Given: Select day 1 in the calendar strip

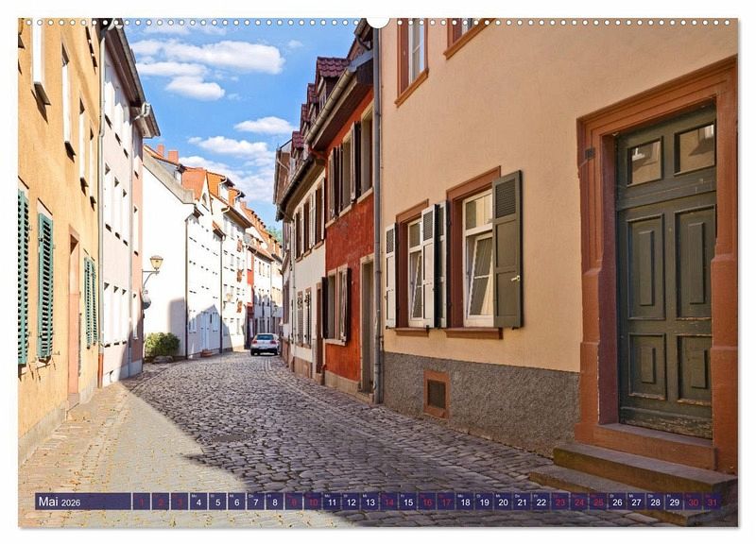Looking at the screenshot, I should pyautogui.click(x=141, y=502).
